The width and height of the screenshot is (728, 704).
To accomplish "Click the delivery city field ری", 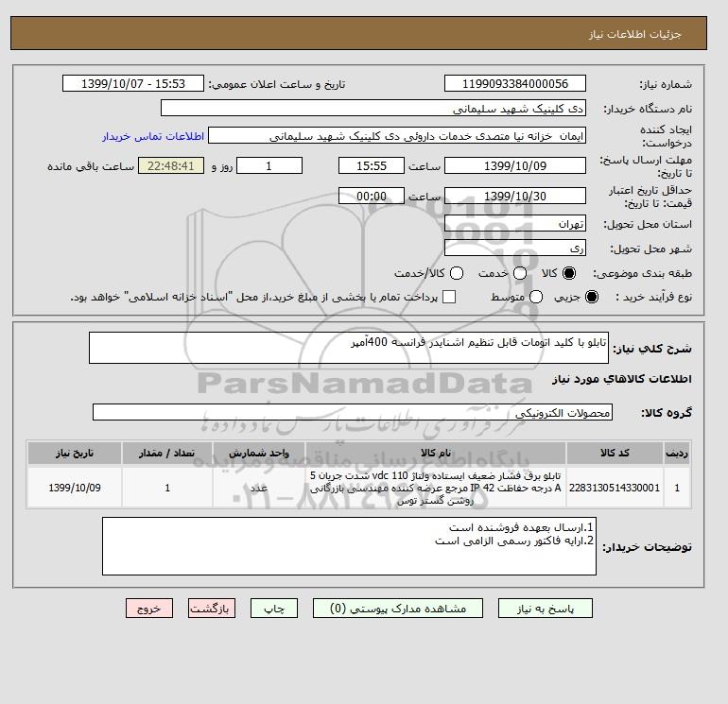I will (515, 248).
